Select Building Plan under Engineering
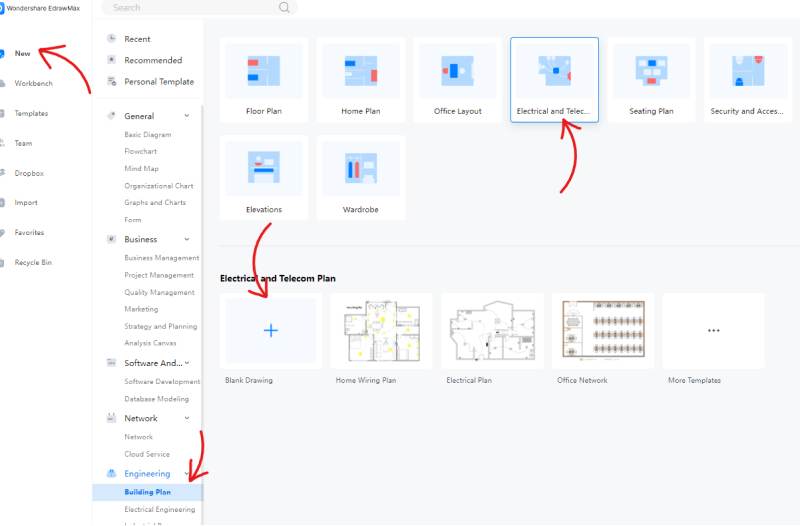This screenshot has width=800, height=526. 147,492
